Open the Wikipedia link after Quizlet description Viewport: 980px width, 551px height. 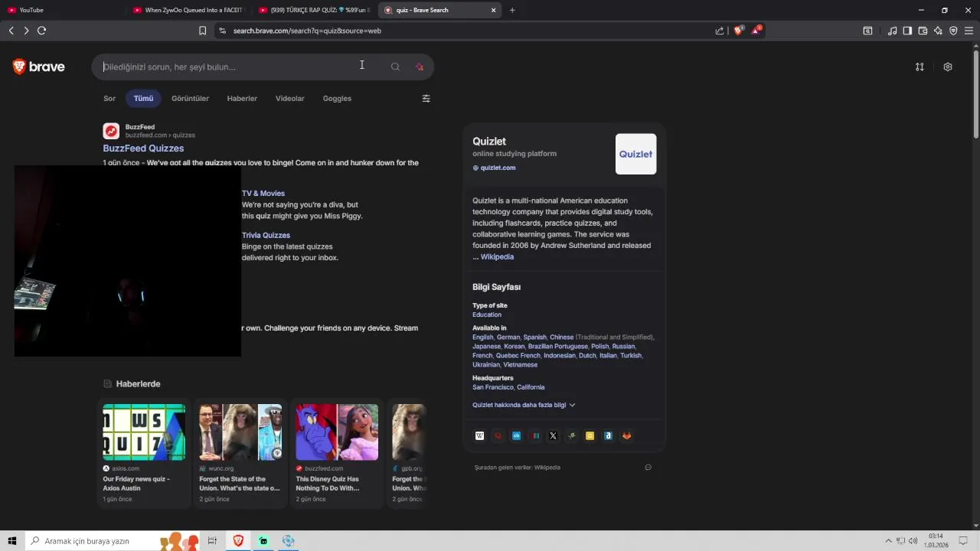(x=497, y=257)
